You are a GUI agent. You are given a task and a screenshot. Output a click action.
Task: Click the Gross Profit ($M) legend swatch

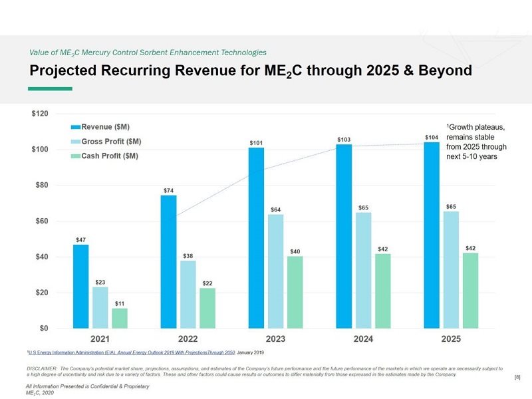pos(76,142)
